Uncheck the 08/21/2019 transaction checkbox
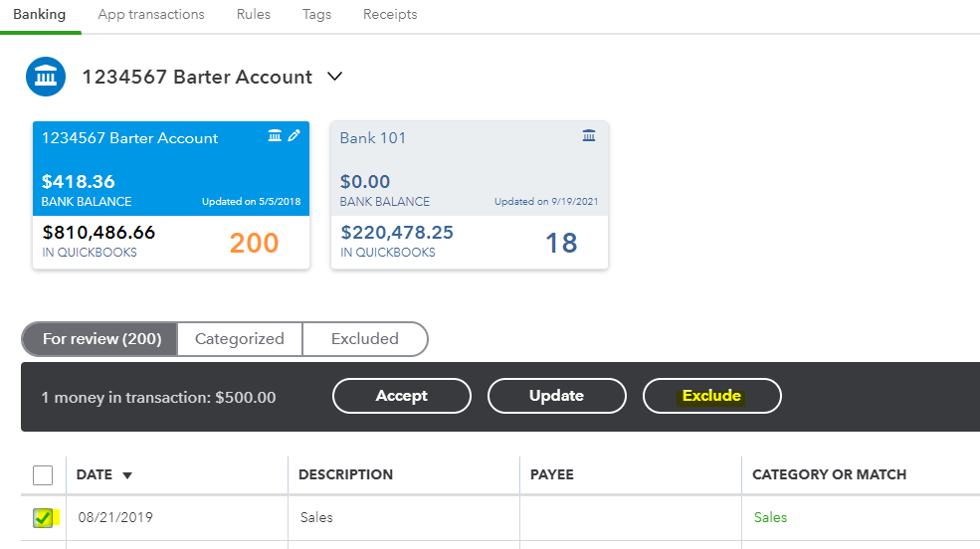Viewport: 980px width, 549px height. click(x=43, y=517)
